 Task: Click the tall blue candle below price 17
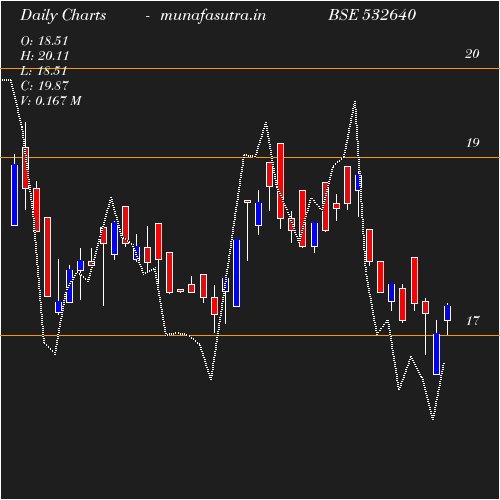click(436, 354)
